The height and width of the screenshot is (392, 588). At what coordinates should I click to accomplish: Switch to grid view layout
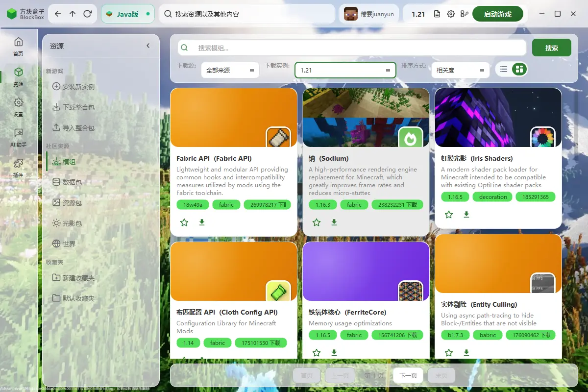click(x=519, y=69)
